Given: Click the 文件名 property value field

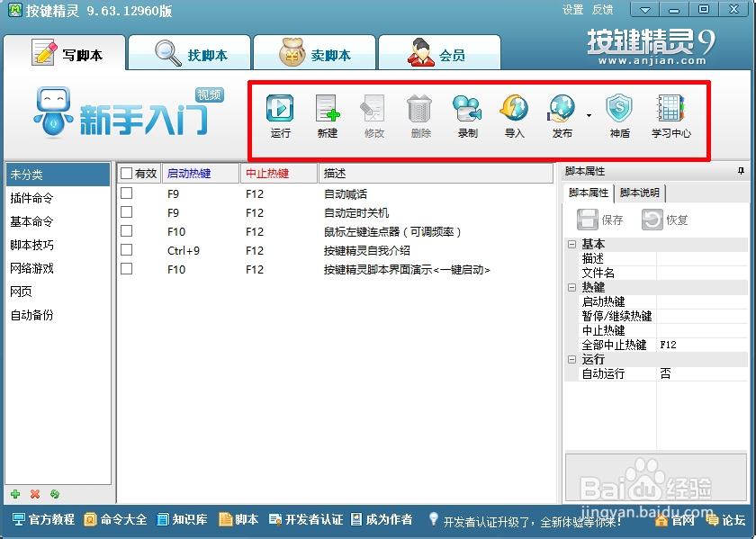Looking at the screenshot, I should click(702, 273).
